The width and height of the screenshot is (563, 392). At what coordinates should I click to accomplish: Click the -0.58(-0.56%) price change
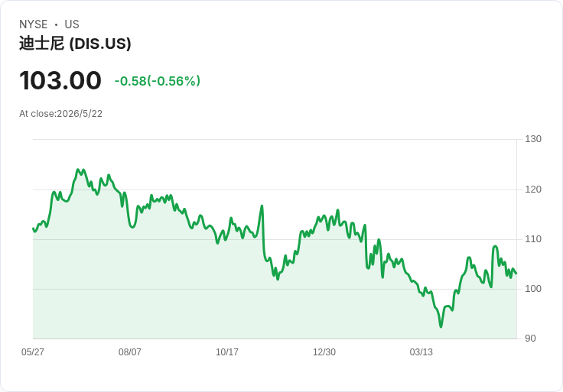[x=158, y=81]
